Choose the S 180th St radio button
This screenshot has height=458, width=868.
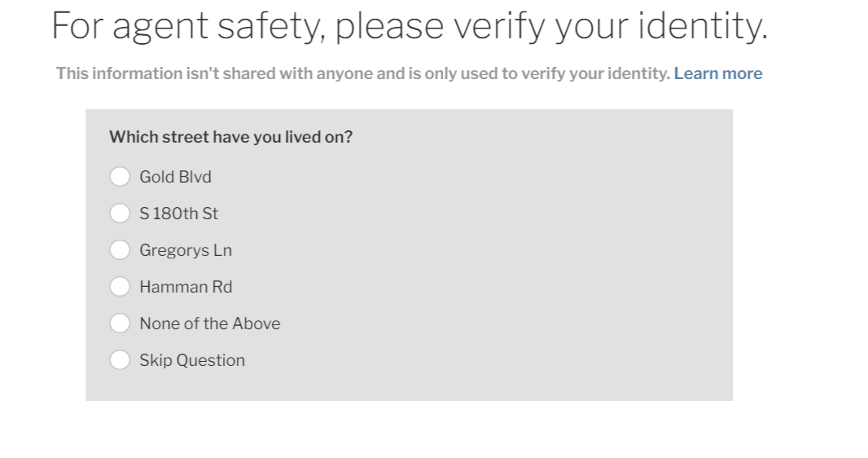120,214
